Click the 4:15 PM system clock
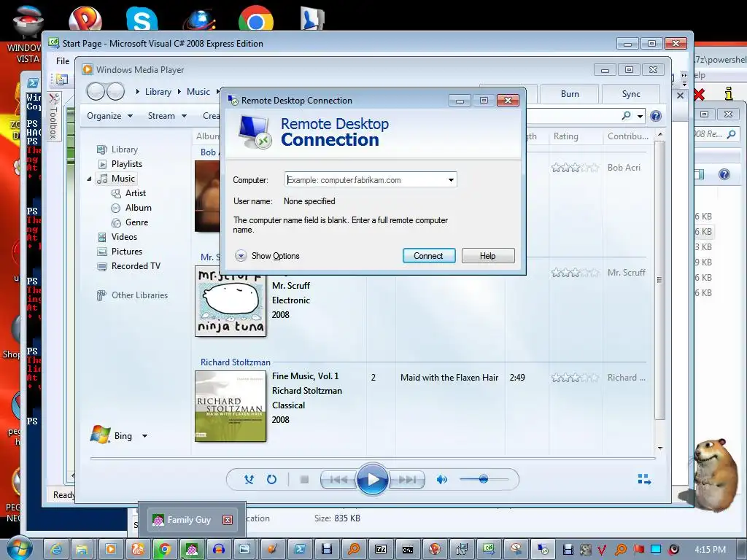Screen dimensions: 747x560 click(711, 550)
